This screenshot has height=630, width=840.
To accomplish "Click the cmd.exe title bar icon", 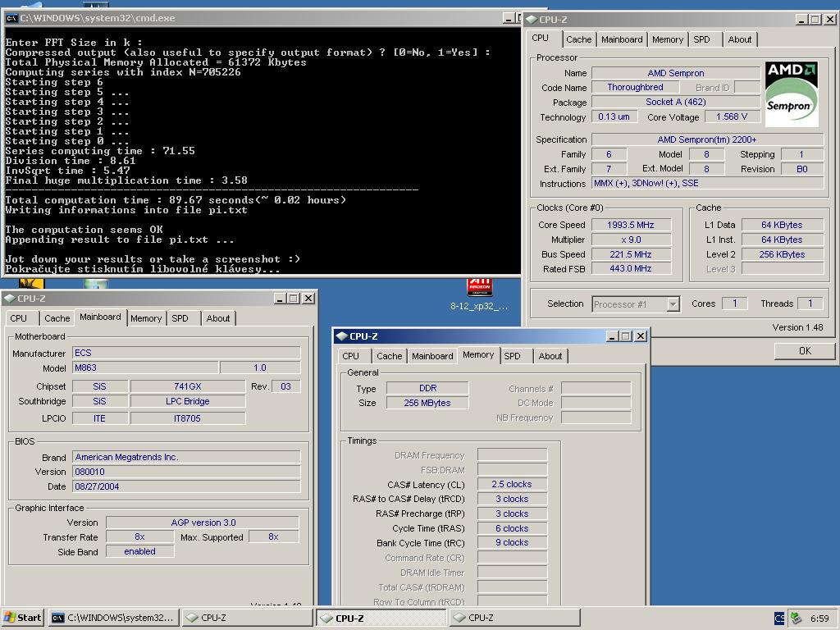I will (11, 18).
